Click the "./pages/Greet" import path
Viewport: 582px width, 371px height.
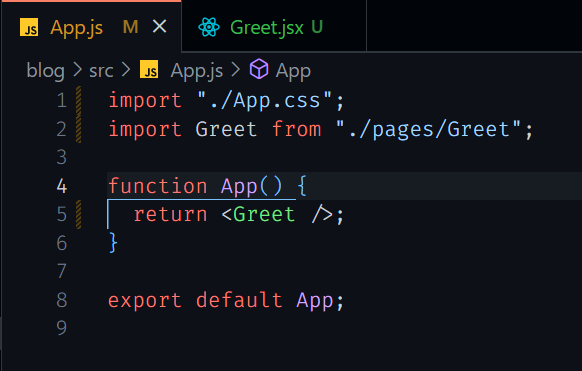[x=429, y=130]
